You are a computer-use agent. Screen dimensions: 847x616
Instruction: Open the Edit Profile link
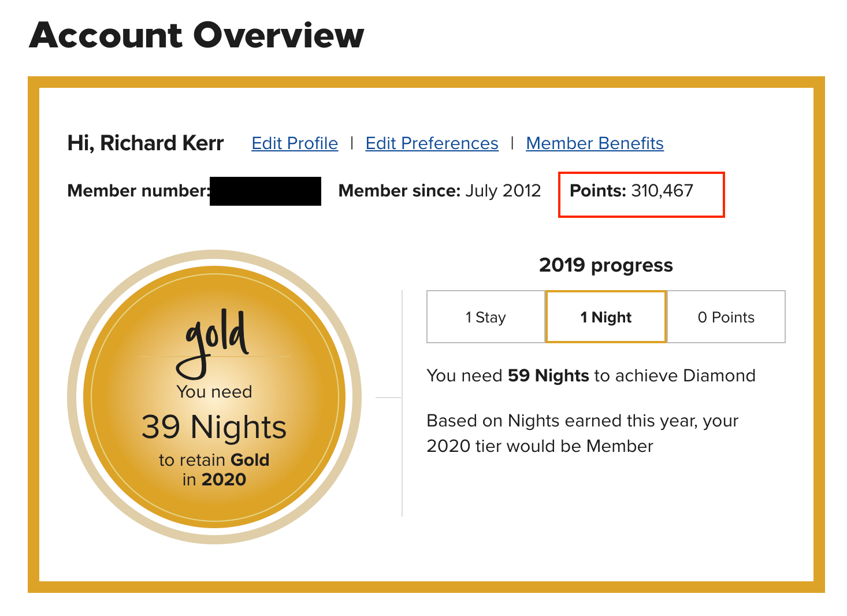(295, 143)
